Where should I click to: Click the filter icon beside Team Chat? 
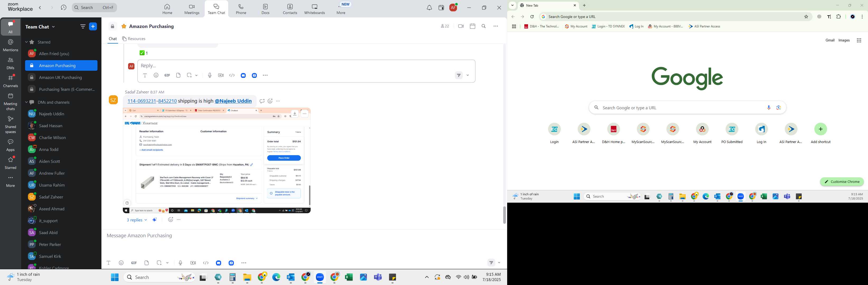coord(83,27)
